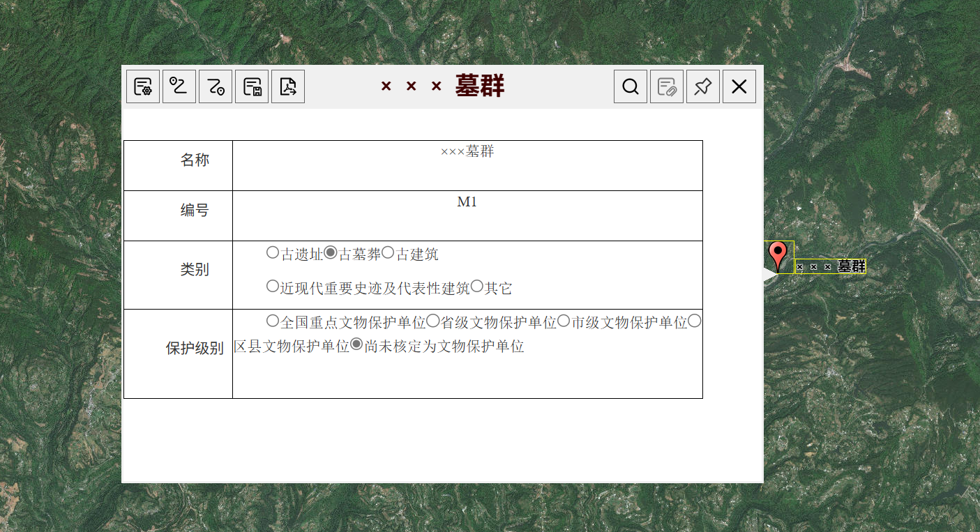This screenshot has width=980, height=532.
Task: Pin the info panel with pushpin icon
Action: point(703,86)
